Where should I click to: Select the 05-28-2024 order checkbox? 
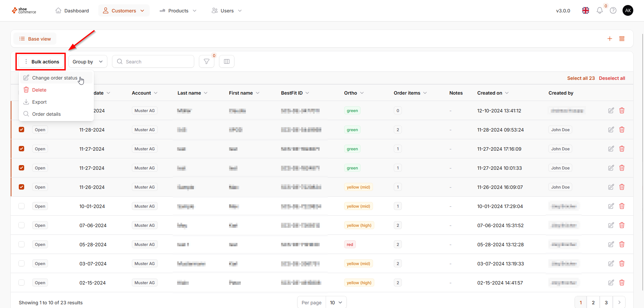(x=21, y=244)
